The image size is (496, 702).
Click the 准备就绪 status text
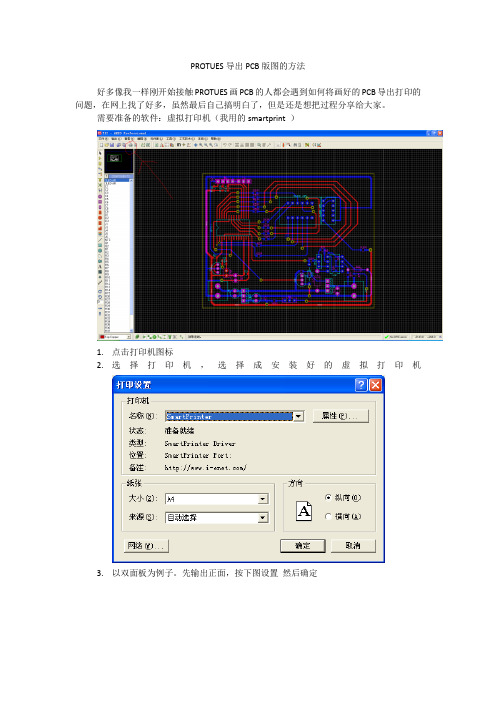[179, 431]
